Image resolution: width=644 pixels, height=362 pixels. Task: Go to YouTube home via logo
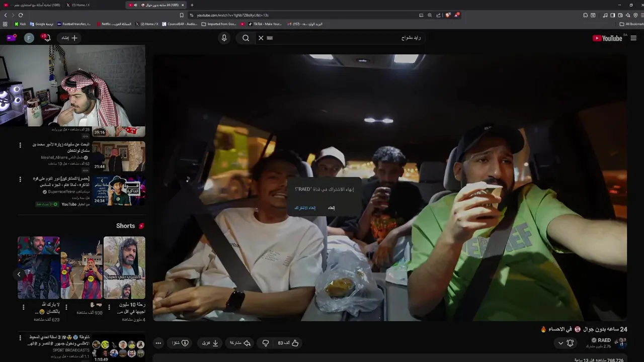coord(607,38)
